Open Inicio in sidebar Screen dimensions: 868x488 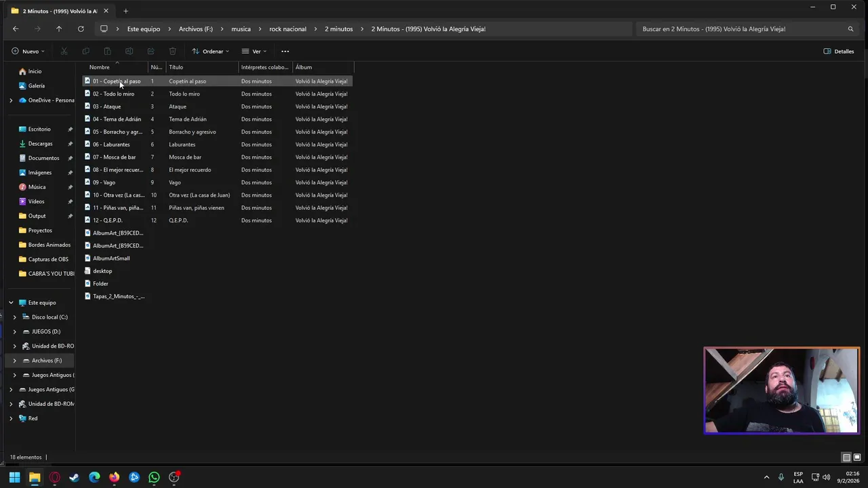35,71
